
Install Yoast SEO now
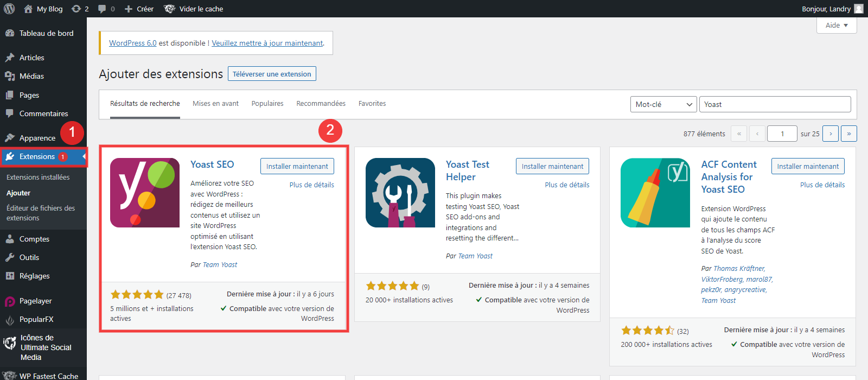click(x=297, y=166)
